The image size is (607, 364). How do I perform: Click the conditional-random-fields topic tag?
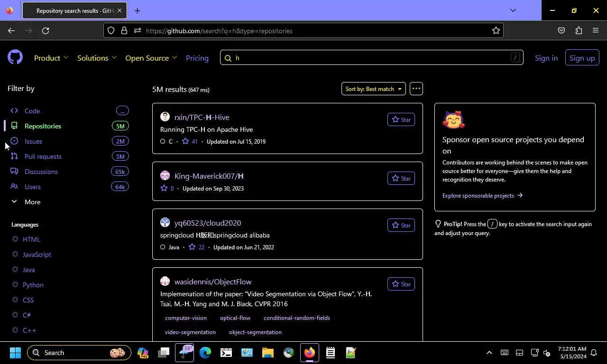point(297,318)
